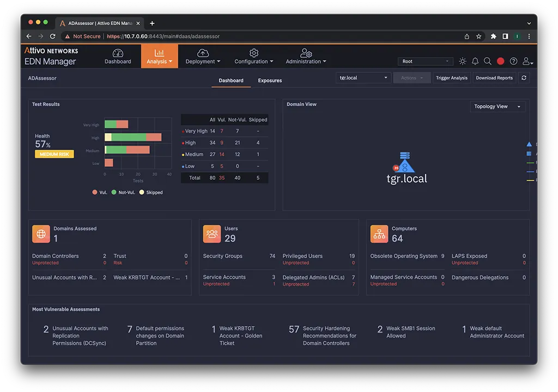
Task: Click the High chart bar
Action: [133, 137]
